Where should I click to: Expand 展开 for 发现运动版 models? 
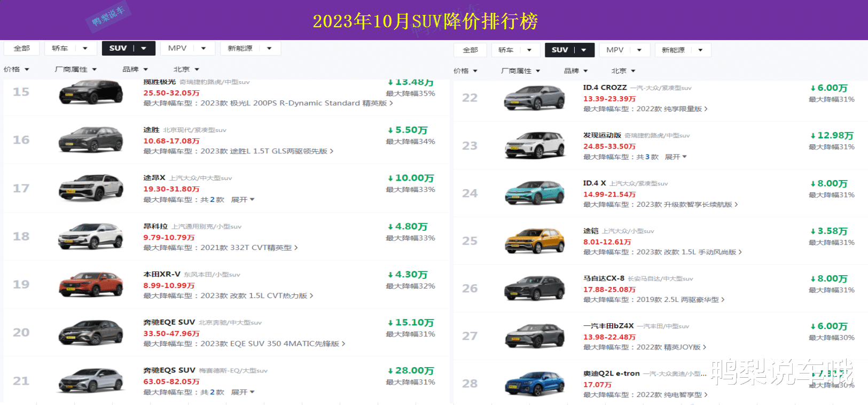coord(676,157)
